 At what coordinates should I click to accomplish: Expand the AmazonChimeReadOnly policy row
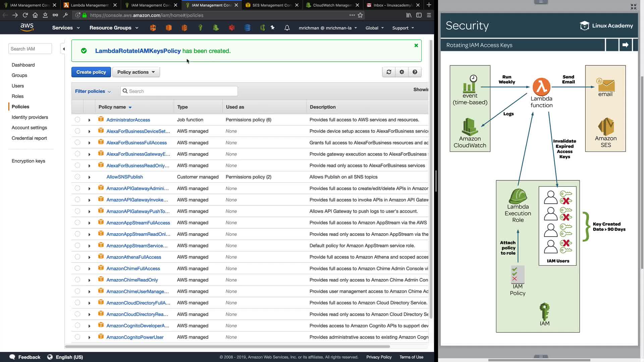coord(89,280)
